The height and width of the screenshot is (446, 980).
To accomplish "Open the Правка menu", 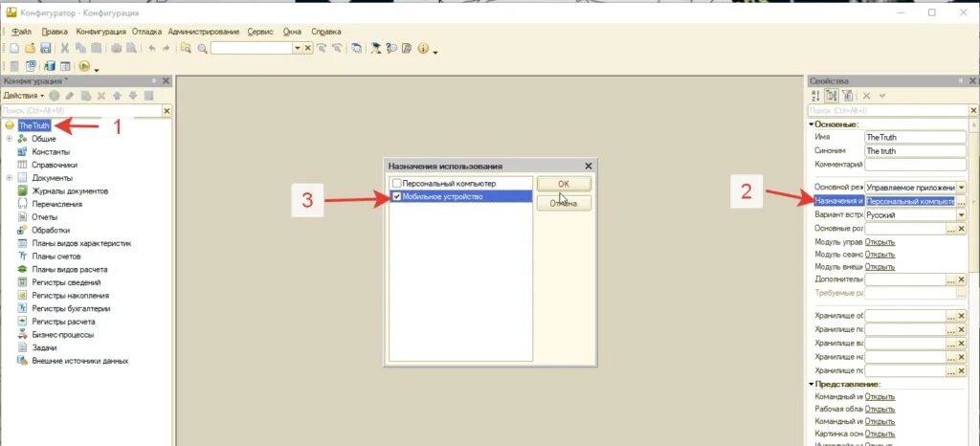I will click(x=55, y=32).
